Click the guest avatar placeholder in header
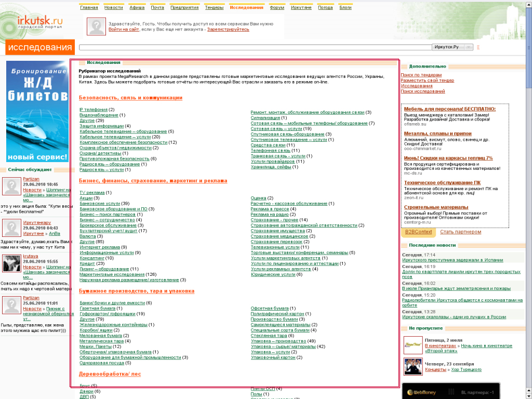 (96, 26)
